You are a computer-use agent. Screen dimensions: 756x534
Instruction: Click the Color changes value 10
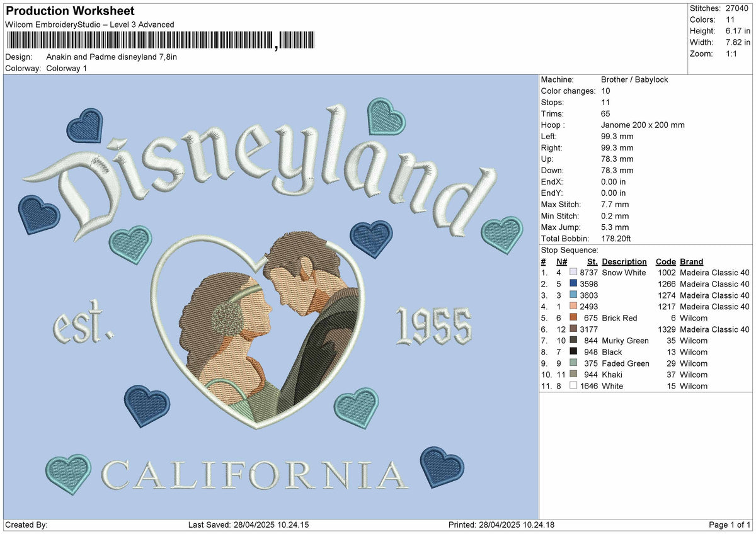pyautogui.click(x=605, y=91)
